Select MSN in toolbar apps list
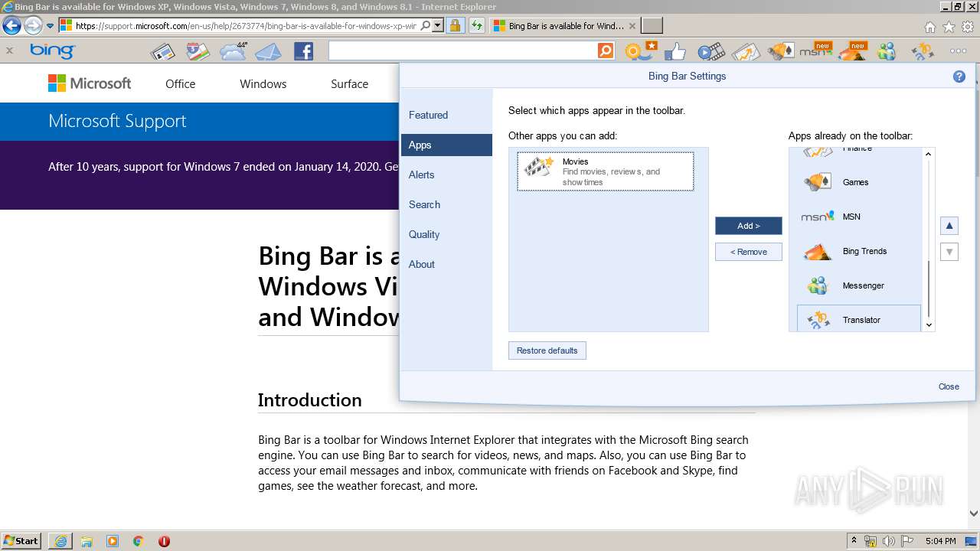This screenshot has height=551, width=980. click(859, 217)
